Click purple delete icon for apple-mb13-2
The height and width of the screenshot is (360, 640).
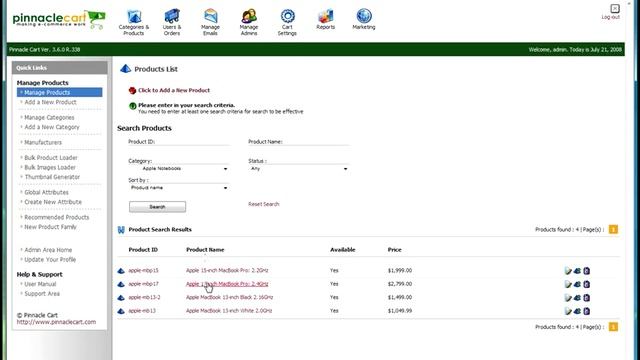pos(587,298)
